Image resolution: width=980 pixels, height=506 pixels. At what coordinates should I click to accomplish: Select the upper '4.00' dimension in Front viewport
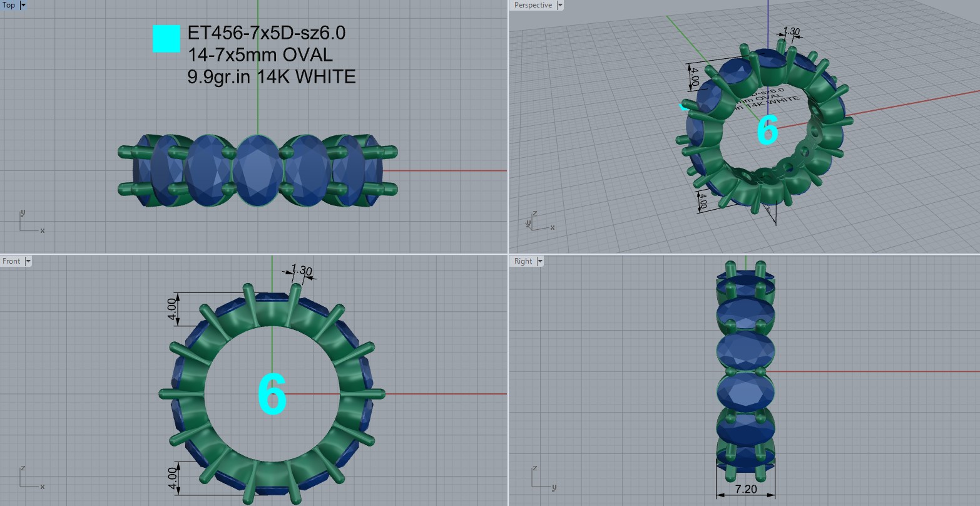[172, 309]
